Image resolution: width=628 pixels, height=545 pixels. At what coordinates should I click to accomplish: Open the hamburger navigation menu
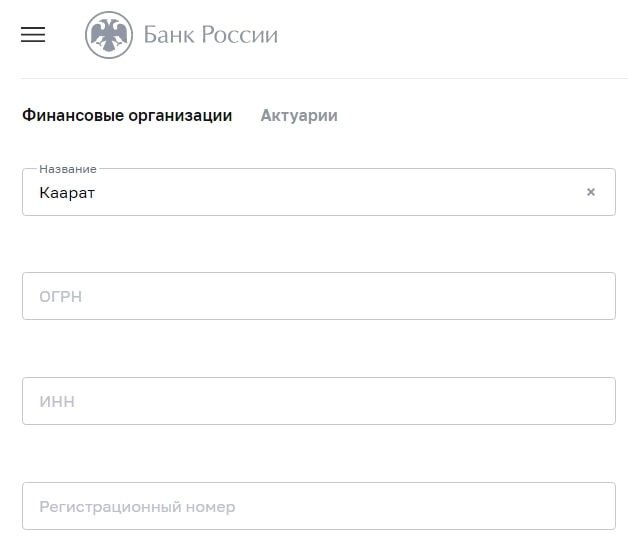[x=33, y=34]
